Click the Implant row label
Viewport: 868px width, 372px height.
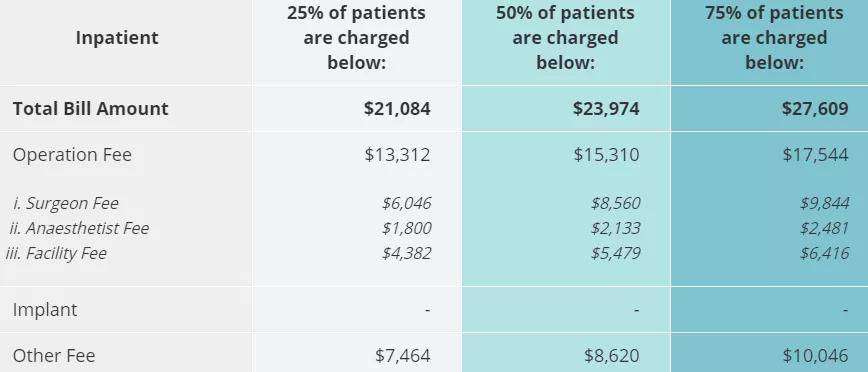click(45, 309)
